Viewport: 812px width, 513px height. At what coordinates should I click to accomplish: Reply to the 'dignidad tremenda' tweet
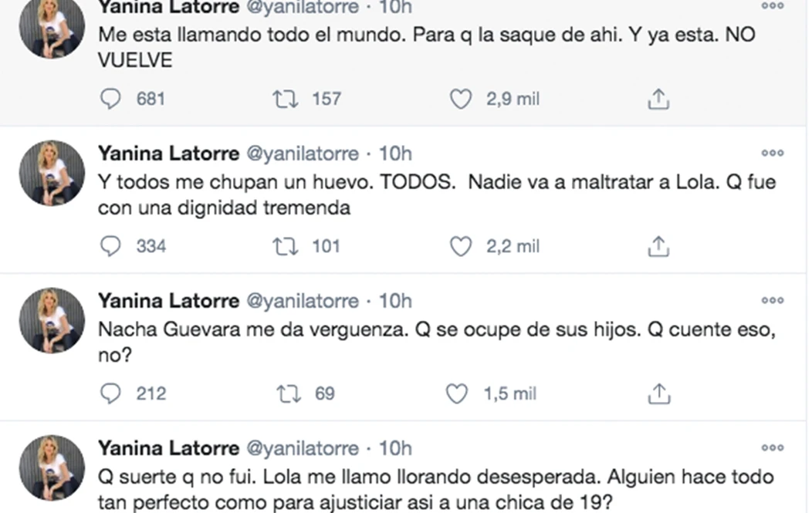click(112, 246)
